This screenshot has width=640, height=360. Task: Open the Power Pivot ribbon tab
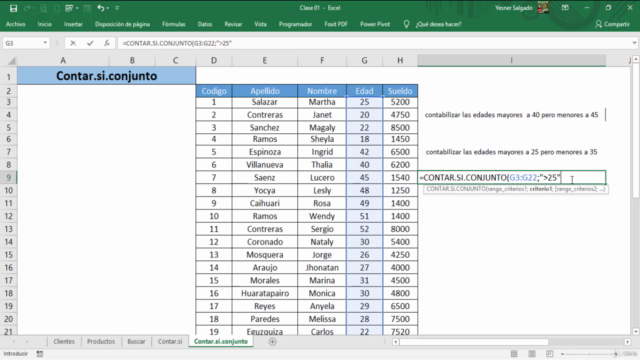[x=375, y=24]
